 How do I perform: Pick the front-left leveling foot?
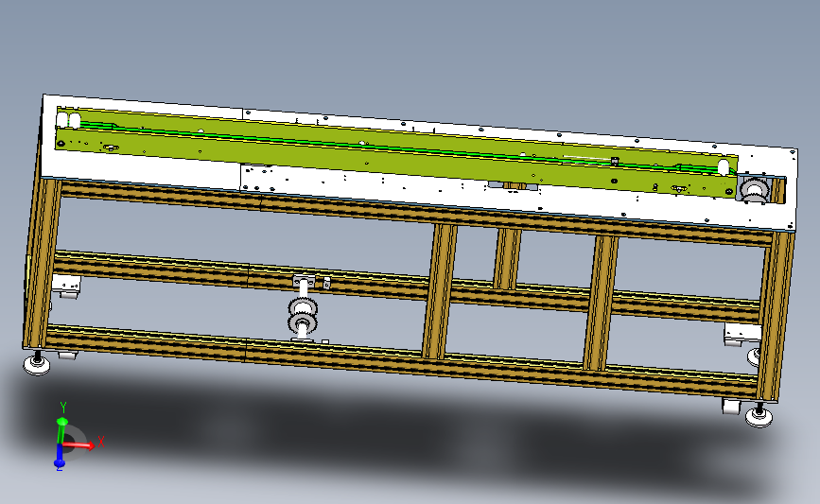click(x=37, y=363)
